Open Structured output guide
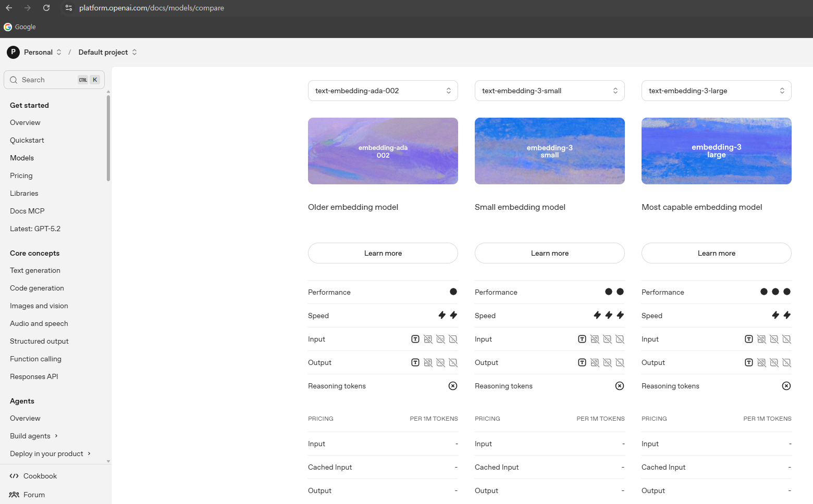This screenshot has width=813, height=504. point(39,341)
